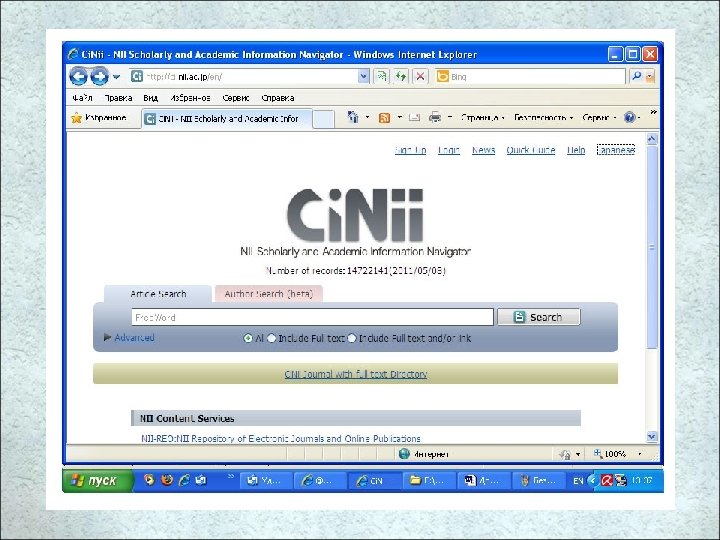Viewport: 720px width, 540px height.
Task: Click the Read mail icon
Action: [x=414, y=118]
